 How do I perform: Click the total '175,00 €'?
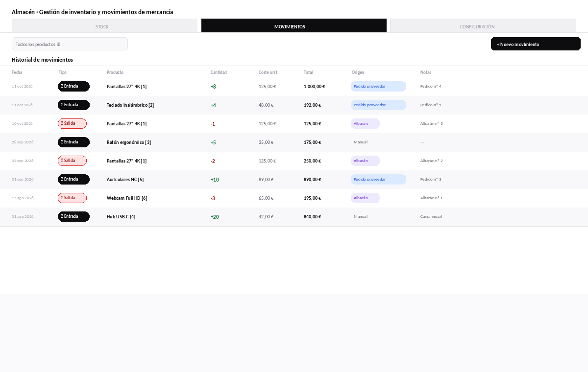coord(312,142)
